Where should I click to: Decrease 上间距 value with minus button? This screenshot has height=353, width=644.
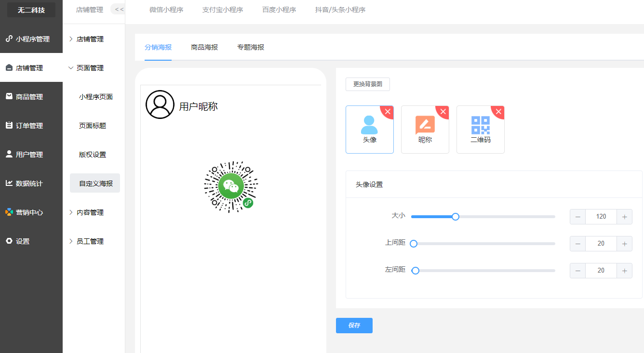click(577, 244)
